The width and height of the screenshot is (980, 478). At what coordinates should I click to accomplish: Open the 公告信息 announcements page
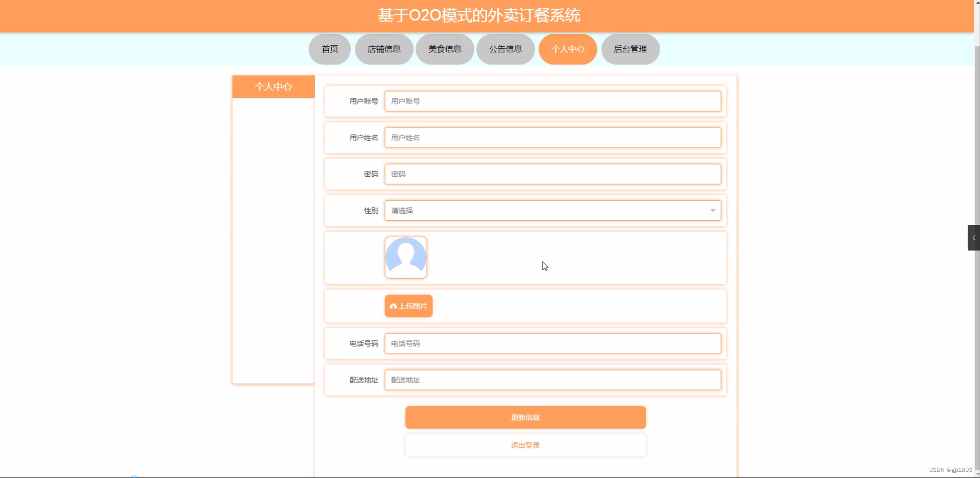pos(506,49)
